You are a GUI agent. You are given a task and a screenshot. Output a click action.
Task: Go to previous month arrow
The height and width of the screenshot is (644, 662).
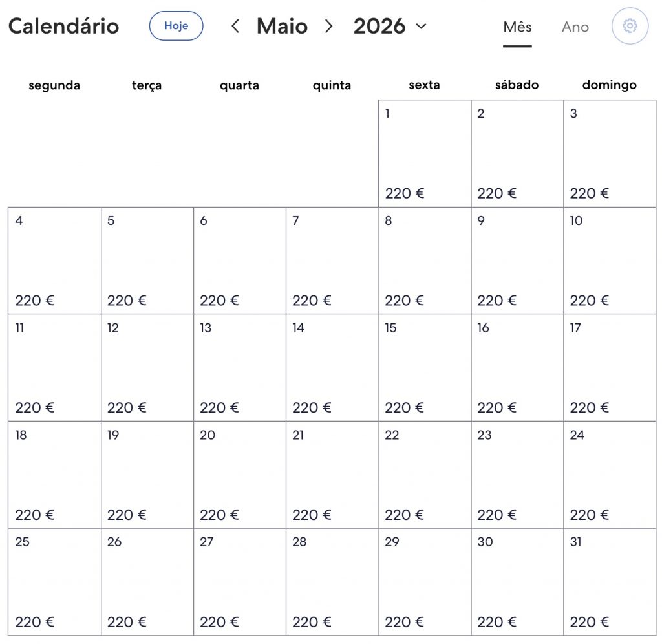pos(235,26)
